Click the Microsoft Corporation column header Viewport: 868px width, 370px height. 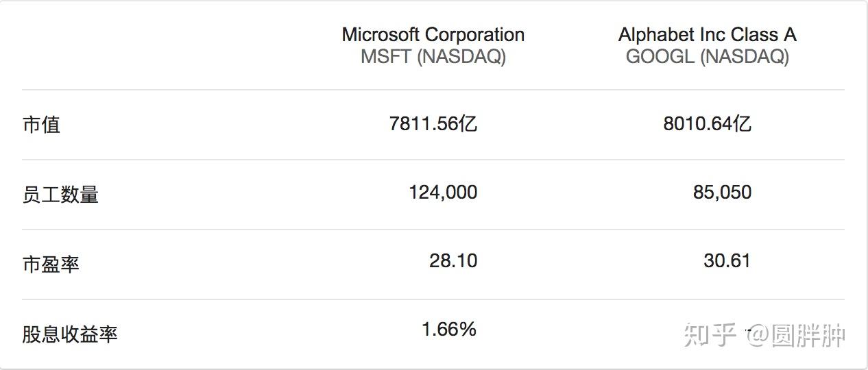[433, 34]
